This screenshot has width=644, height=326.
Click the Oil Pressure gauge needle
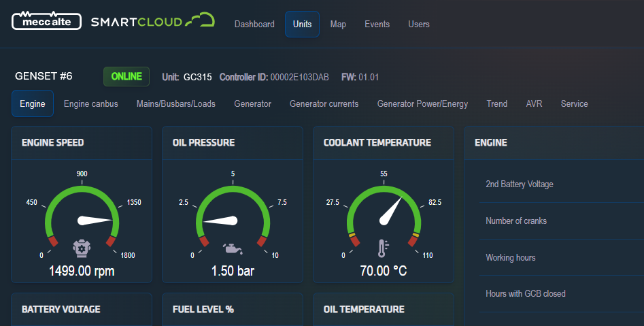pos(220,221)
